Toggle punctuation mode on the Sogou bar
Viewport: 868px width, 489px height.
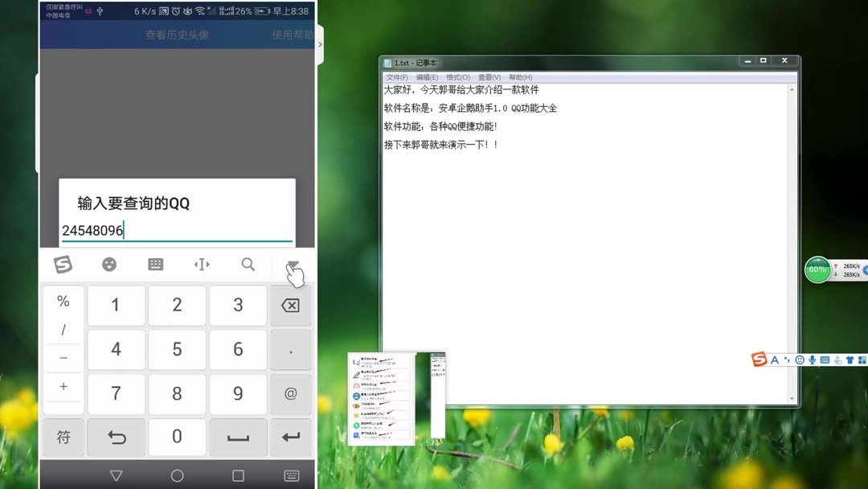click(788, 360)
